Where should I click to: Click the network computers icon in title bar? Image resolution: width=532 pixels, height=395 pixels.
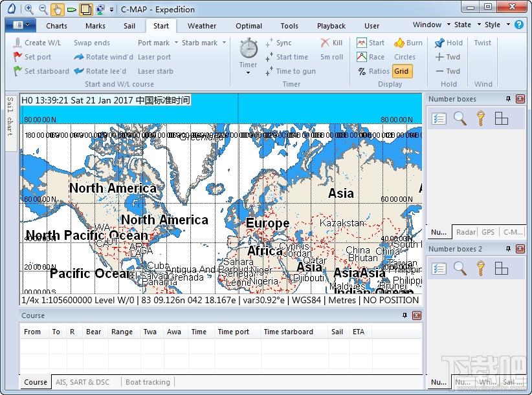[100, 9]
